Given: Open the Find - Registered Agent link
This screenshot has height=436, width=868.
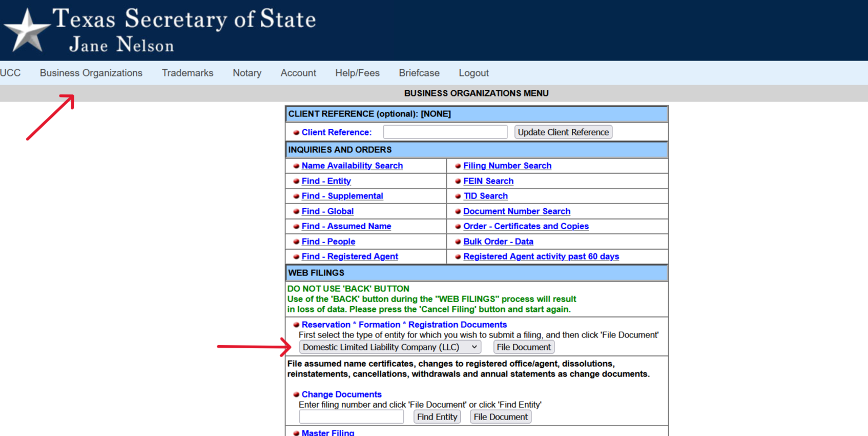Looking at the screenshot, I should coord(349,256).
